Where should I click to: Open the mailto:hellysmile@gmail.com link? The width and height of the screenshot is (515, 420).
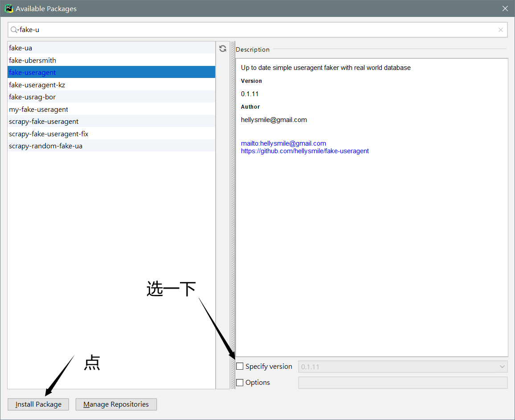284,143
